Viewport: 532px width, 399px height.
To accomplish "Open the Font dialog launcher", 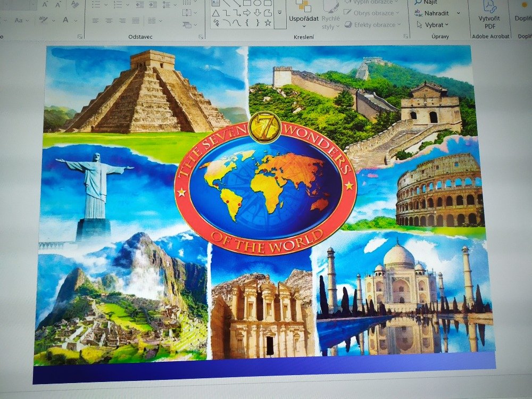I will [80, 37].
